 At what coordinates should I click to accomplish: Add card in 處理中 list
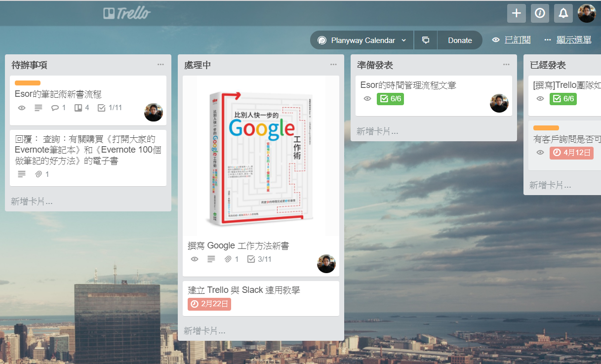205,331
